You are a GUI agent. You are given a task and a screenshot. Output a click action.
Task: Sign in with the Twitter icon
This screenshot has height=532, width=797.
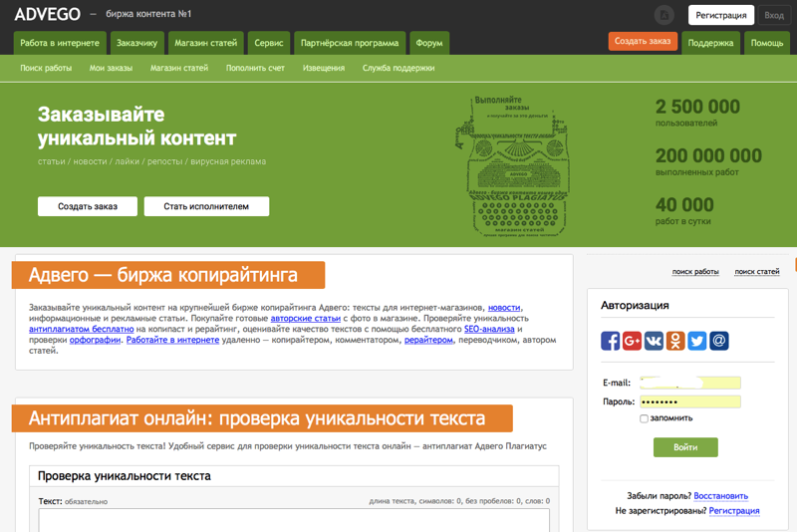click(x=697, y=341)
